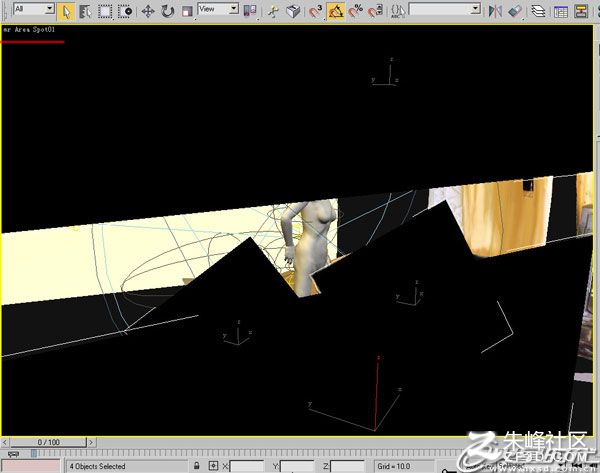
Task: Expand the 'All' selection filter dropdown
Action: coord(50,9)
